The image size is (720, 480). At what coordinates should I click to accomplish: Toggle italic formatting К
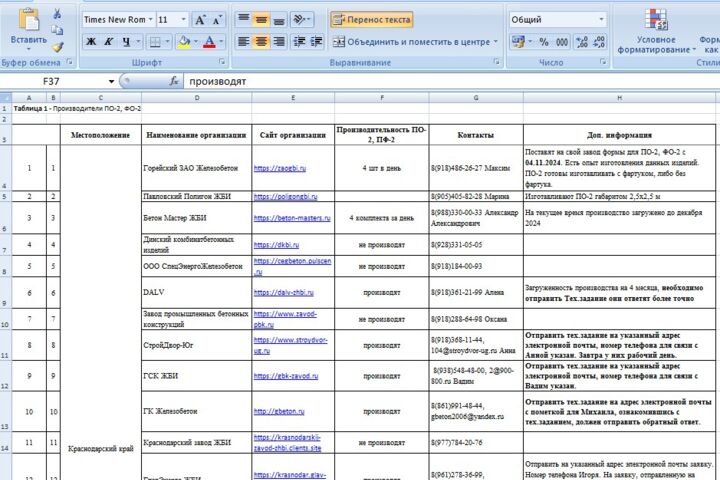tap(108, 42)
